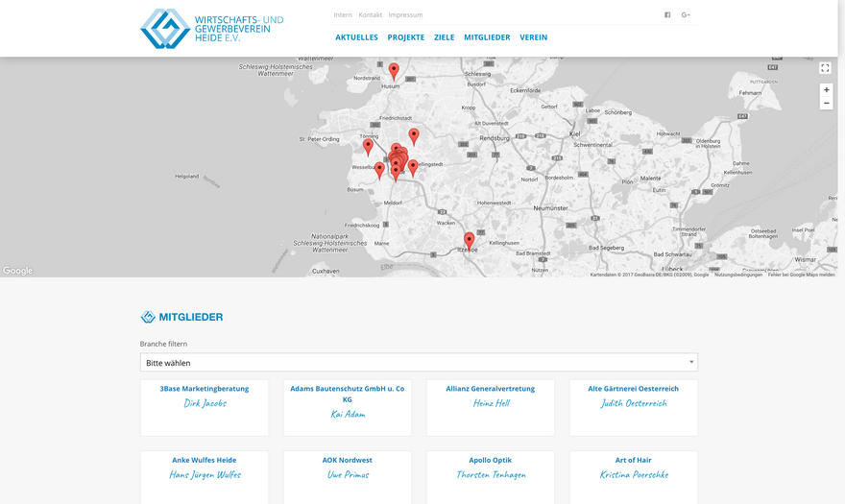
Task: Select the Allianz Generalvertretung member card
Action: coord(491,407)
